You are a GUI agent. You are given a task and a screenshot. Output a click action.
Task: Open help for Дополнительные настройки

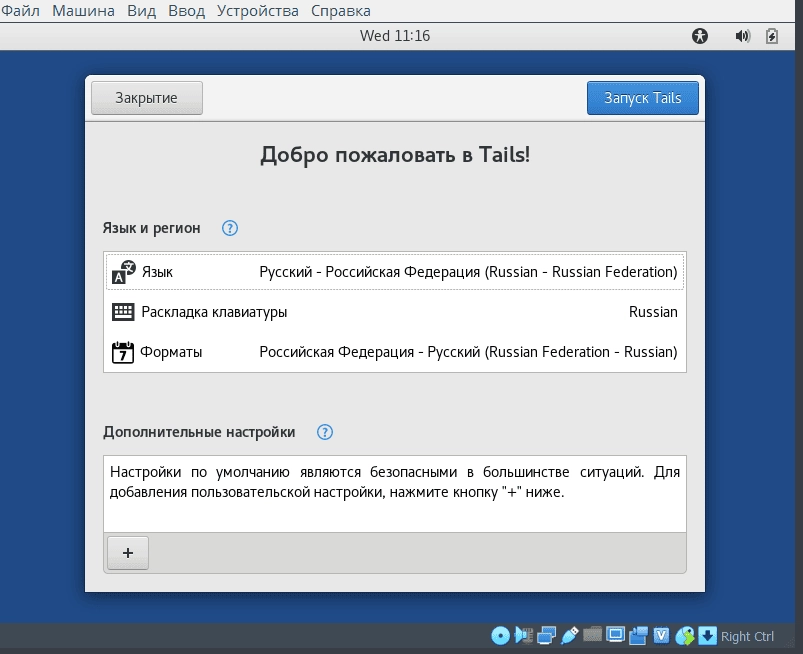point(325,432)
